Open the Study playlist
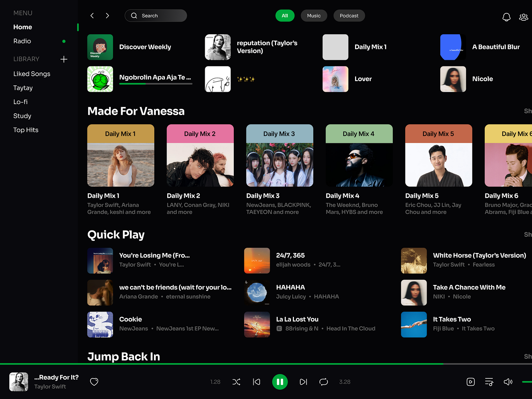532x399 pixels. 22,116
